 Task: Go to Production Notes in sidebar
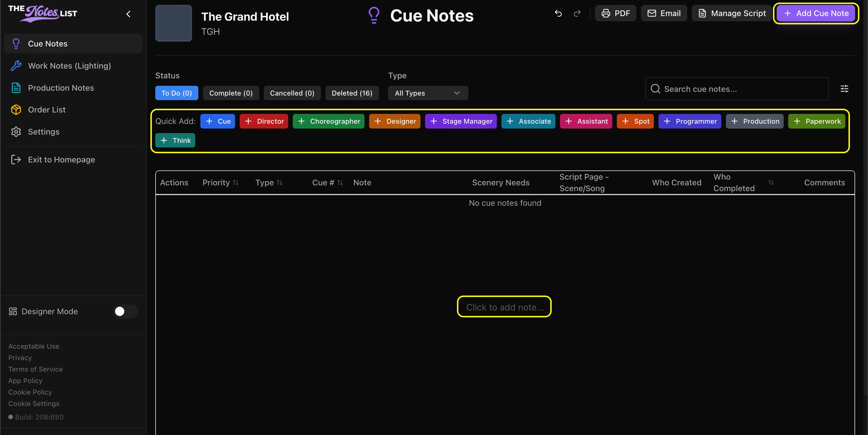(x=73, y=88)
